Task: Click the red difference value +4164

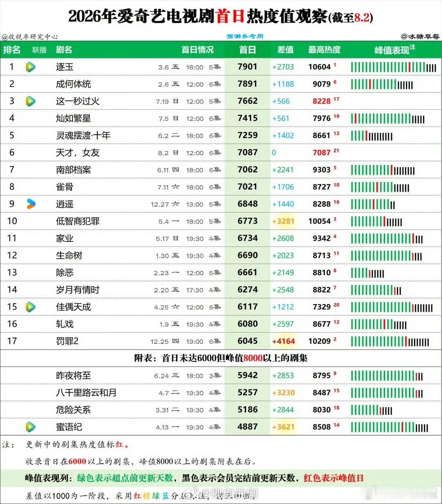Action: (283, 341)
